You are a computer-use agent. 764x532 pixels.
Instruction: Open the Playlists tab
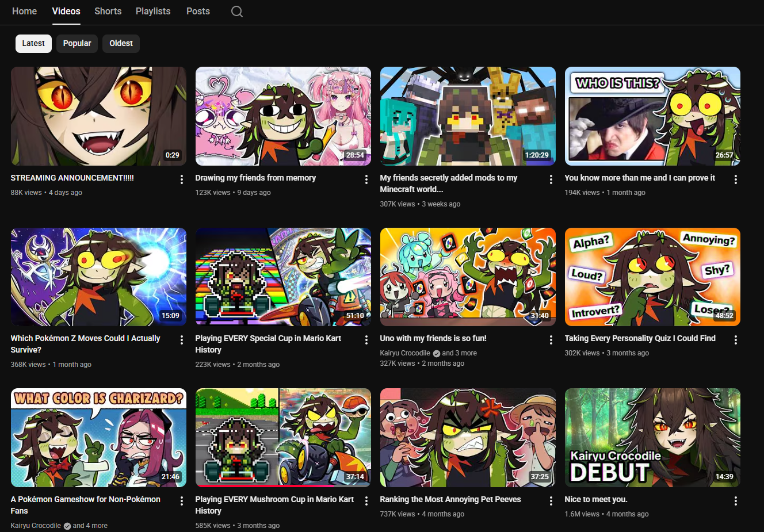pos(153,11)
